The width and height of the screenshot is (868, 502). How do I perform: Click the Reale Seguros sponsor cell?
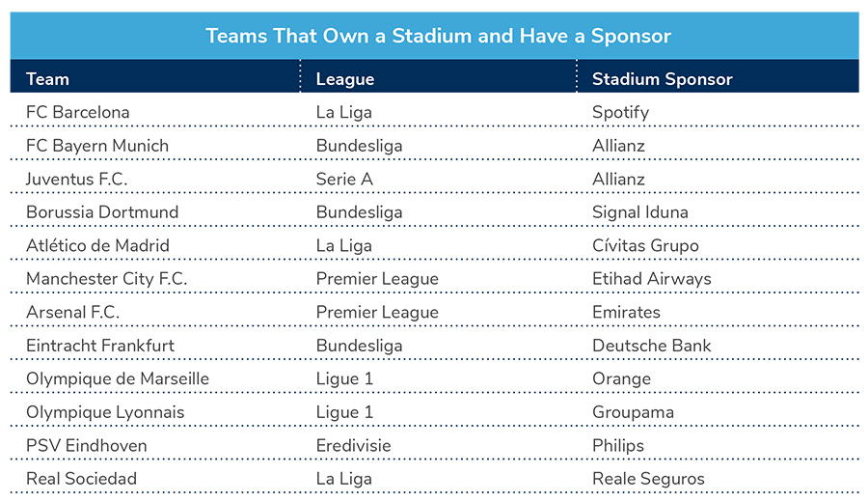648,479
